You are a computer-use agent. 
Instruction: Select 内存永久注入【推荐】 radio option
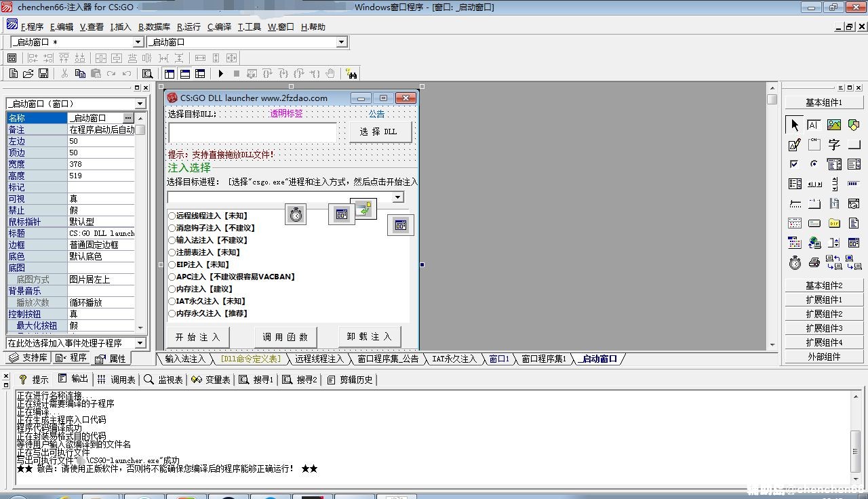[208, 313]
